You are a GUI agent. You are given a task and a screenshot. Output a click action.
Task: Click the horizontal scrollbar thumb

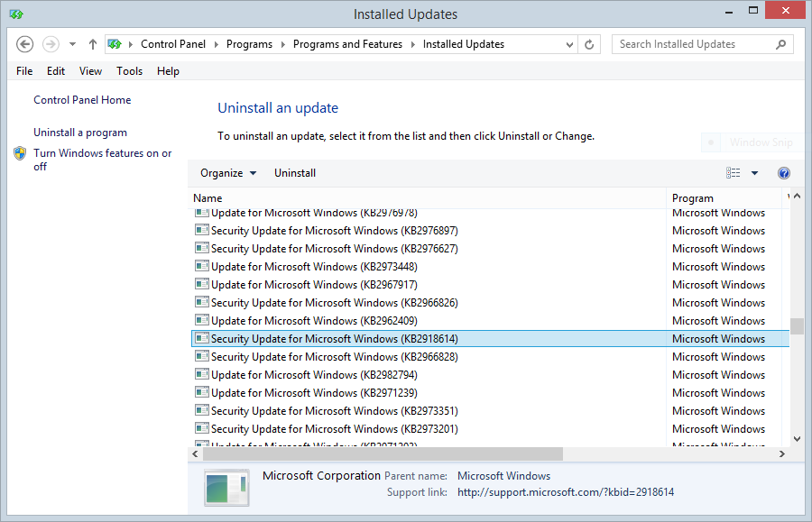click(x=383, y=454)
